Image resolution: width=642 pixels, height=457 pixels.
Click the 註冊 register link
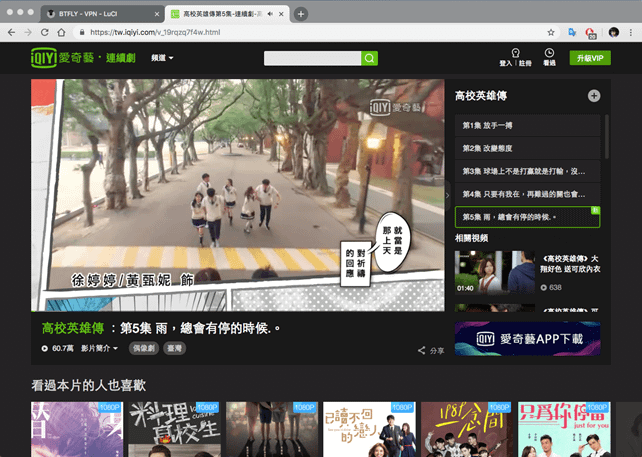[525, 63]
